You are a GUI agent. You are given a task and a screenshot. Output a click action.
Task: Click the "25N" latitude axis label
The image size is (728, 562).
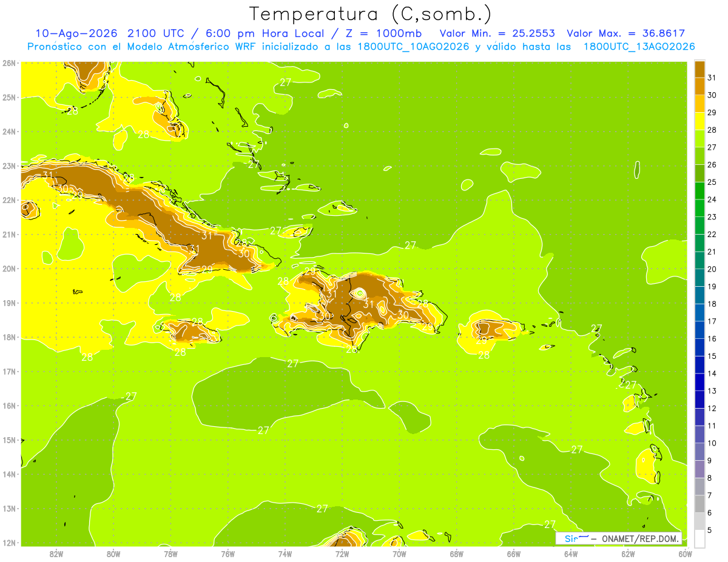[x=9, y=98]
